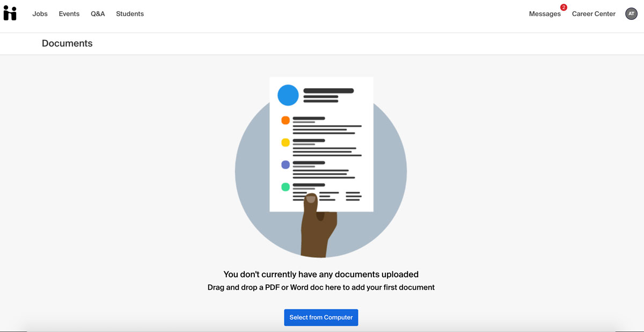644x332 pixels.
Task: Click the orange bullet on the resume graphic
Action: tap(284, 120)
